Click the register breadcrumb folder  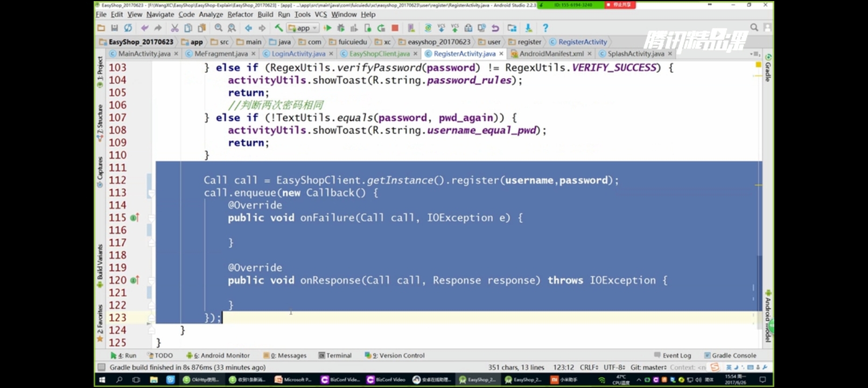pyautogui.click(x=525, y=42)
